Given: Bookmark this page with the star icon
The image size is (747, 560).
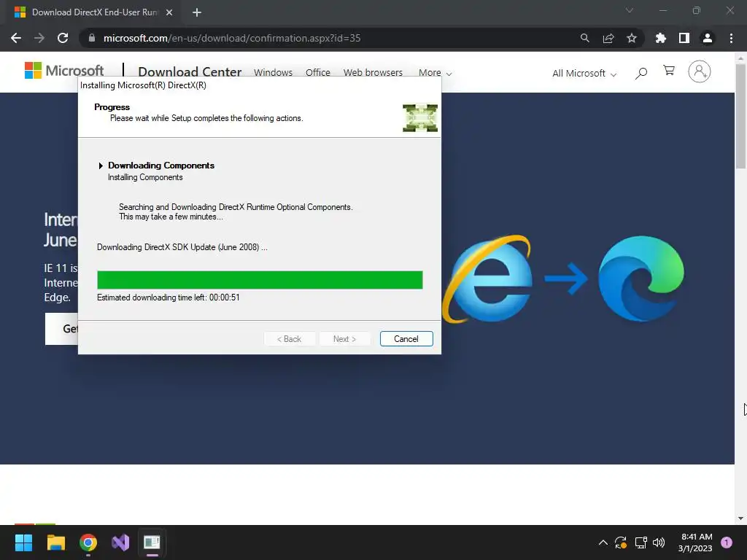Looking at the screenshot, I should point(632,38).
